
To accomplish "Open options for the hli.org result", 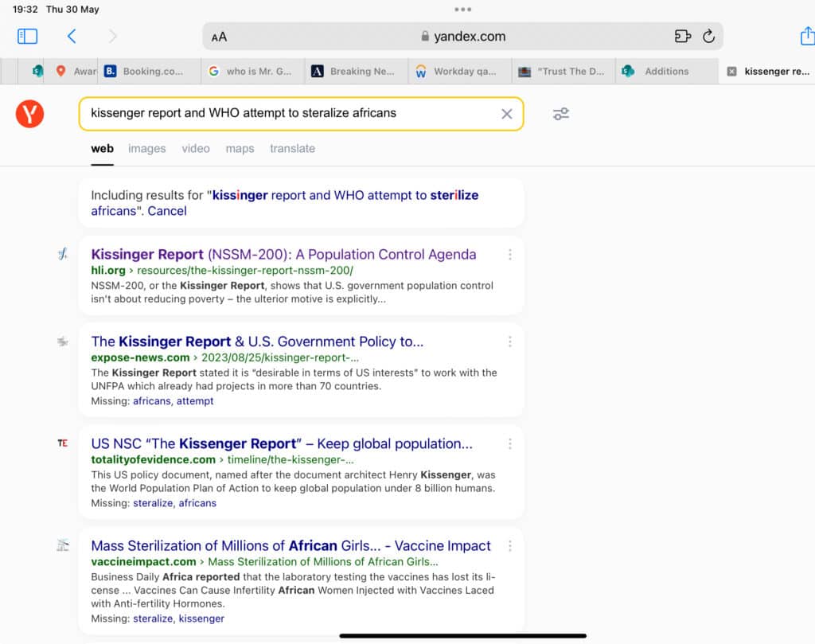I will [510, 254].
